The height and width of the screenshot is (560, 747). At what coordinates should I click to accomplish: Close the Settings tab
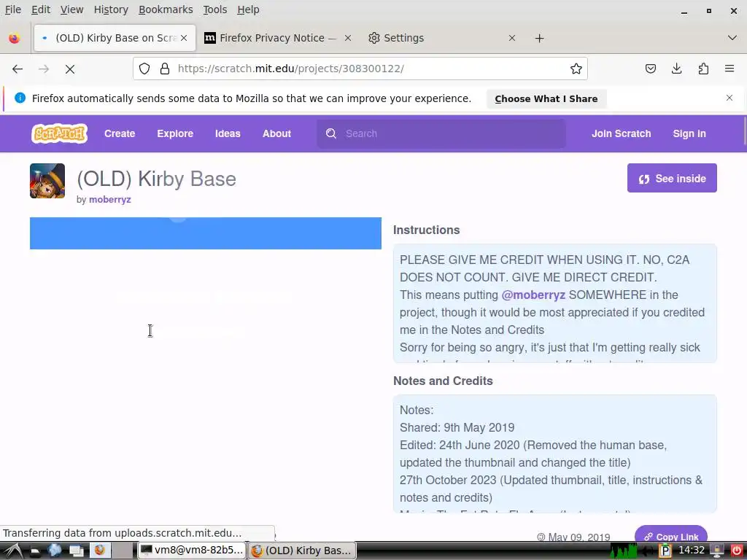[x=512, y=38]
